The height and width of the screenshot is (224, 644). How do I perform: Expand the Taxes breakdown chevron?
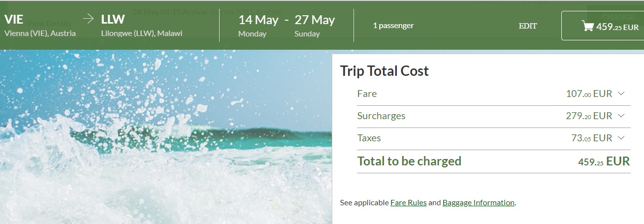(x=620, y=138)
